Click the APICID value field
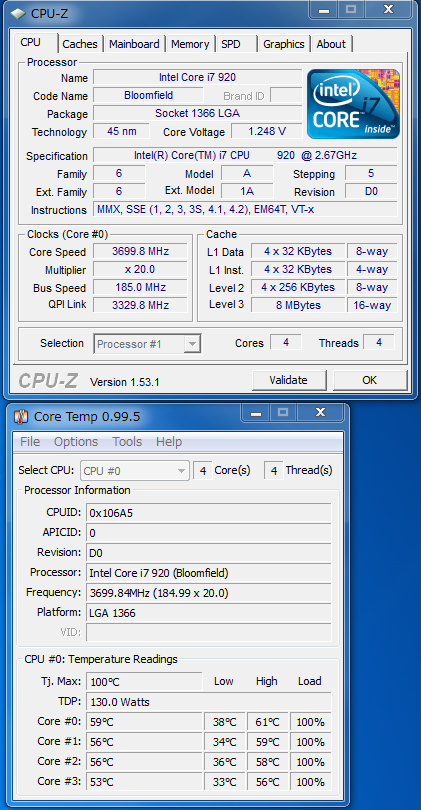Screen dimensions: 421x810 (209, 533)
